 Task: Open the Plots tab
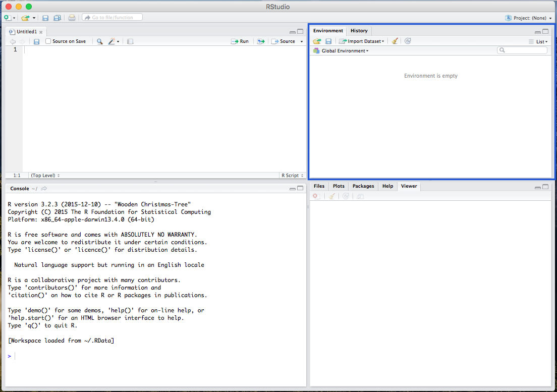339,186
